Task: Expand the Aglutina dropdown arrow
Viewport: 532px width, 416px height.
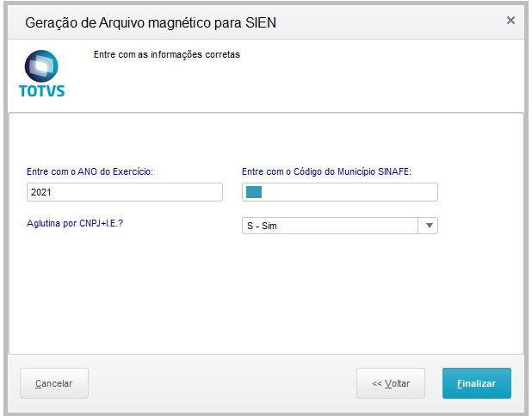Action: pyautogui.click(x=429, y=227)
